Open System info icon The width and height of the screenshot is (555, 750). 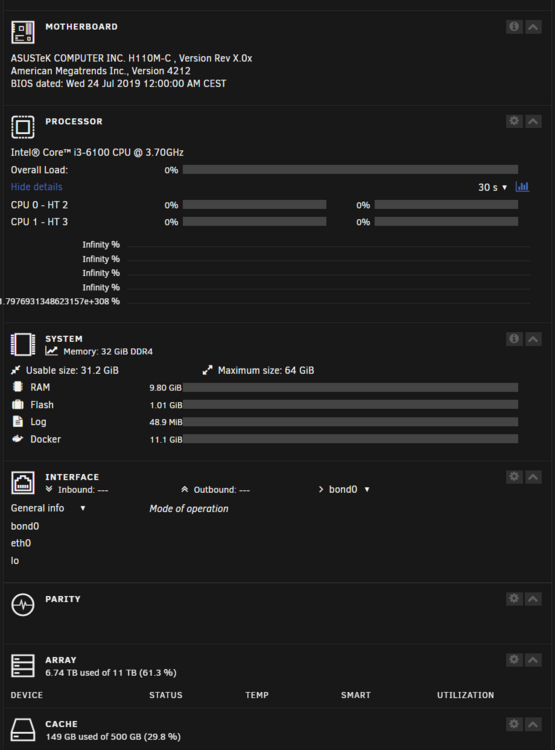tap(514, 339)
